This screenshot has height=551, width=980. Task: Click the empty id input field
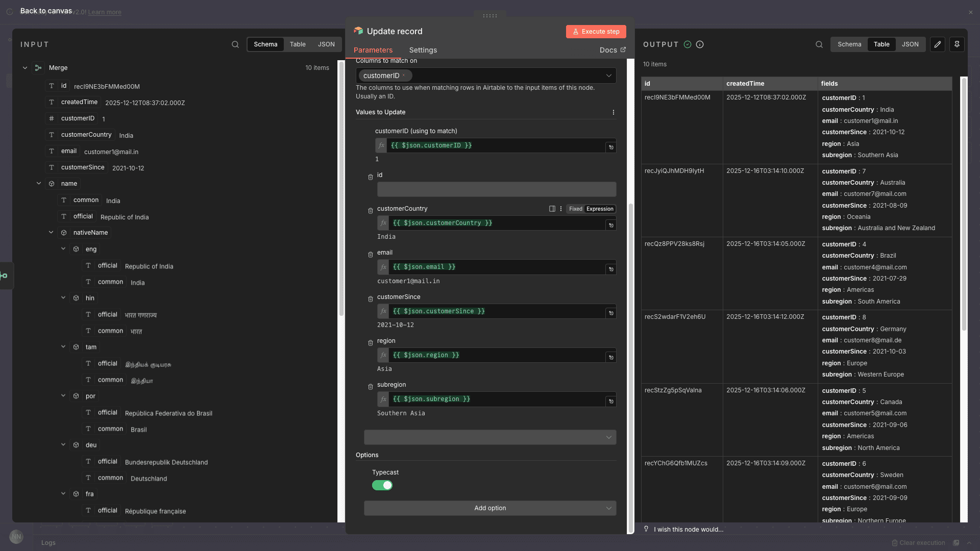click(497, 189)
